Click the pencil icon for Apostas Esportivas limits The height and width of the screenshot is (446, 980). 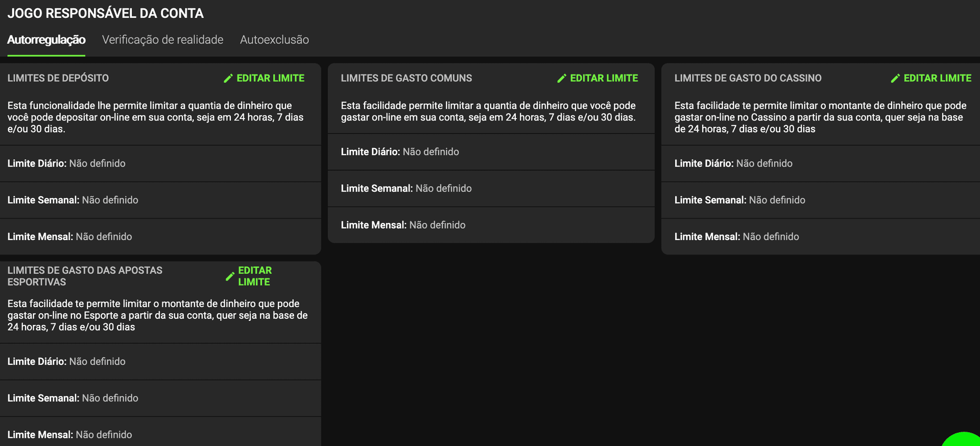(230, 276)
